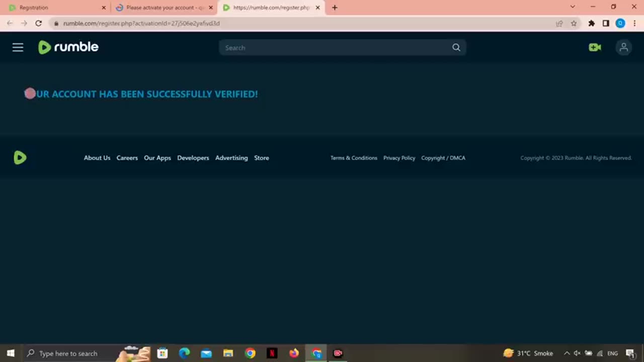Screen dimensions: 644x362
Task: Open the Windows Start menu
Action: pyautogui.click(x=11, y=353)
